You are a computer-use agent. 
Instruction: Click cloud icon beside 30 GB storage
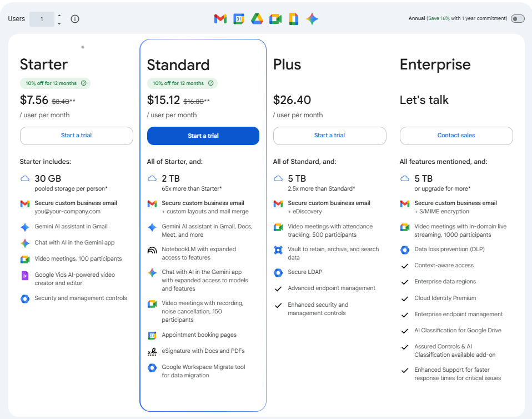(25, 178)
